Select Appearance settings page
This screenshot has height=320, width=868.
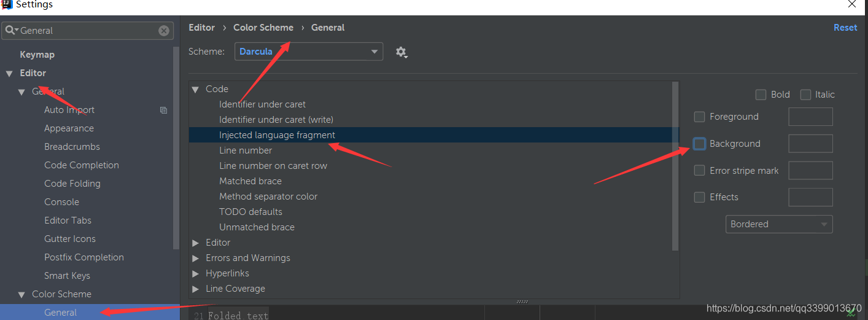click(69, 128)
